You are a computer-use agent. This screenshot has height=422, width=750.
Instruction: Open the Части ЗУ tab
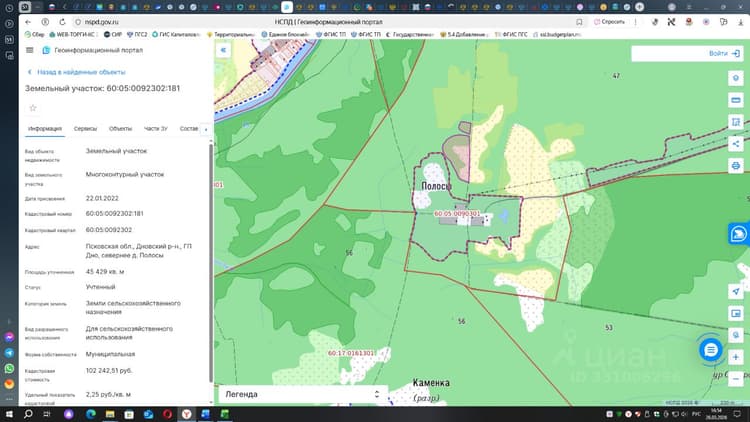(x=155, y=129)
